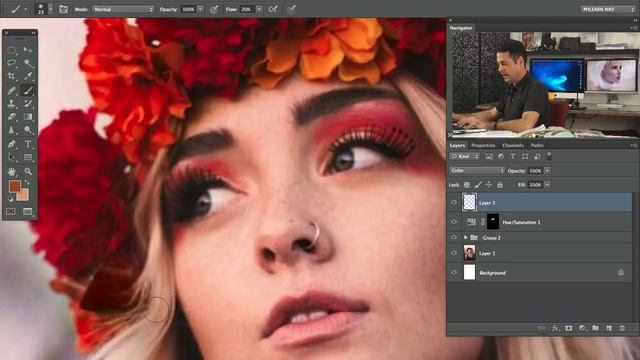640x360 pixels.
Task: Open the background color picker
Action: 24,196
